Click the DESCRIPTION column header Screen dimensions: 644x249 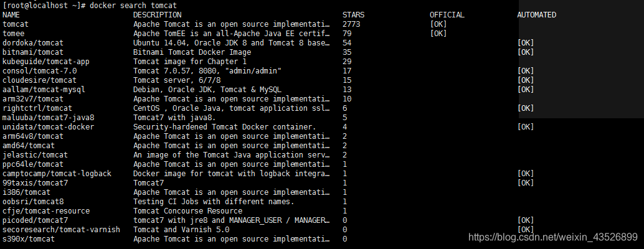158,15
